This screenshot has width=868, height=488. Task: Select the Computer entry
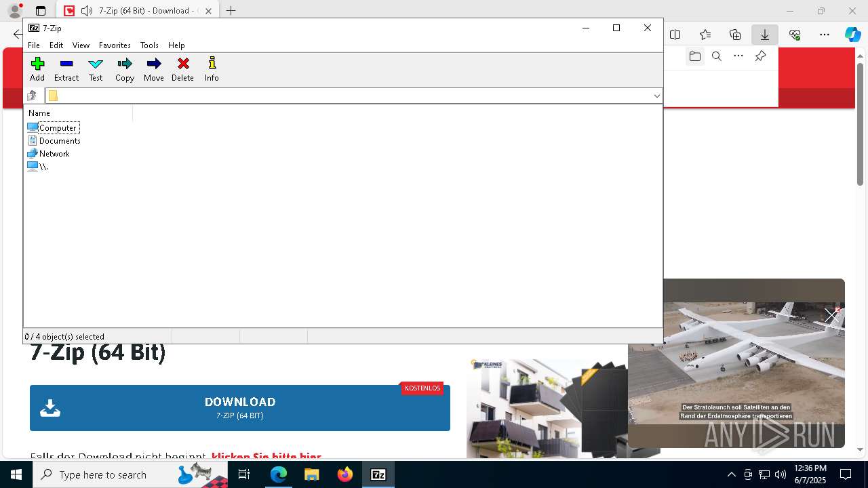click(x=53, y=127)
